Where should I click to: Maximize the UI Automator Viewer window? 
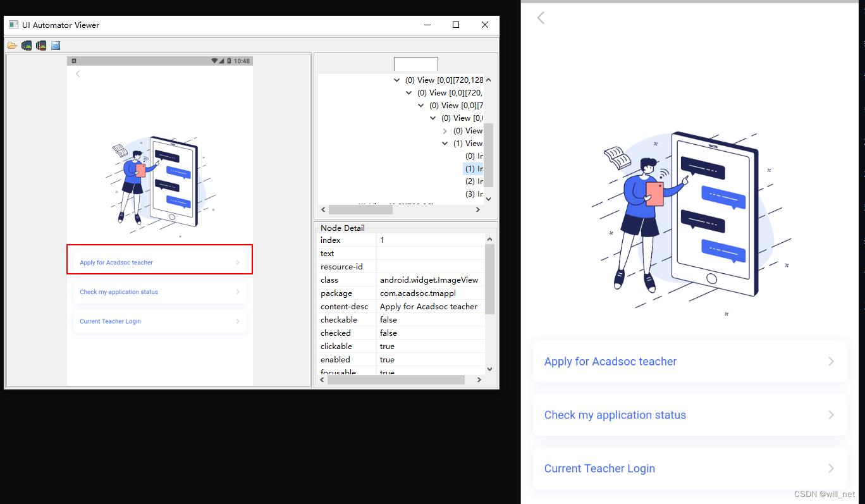tap(456, 25)
